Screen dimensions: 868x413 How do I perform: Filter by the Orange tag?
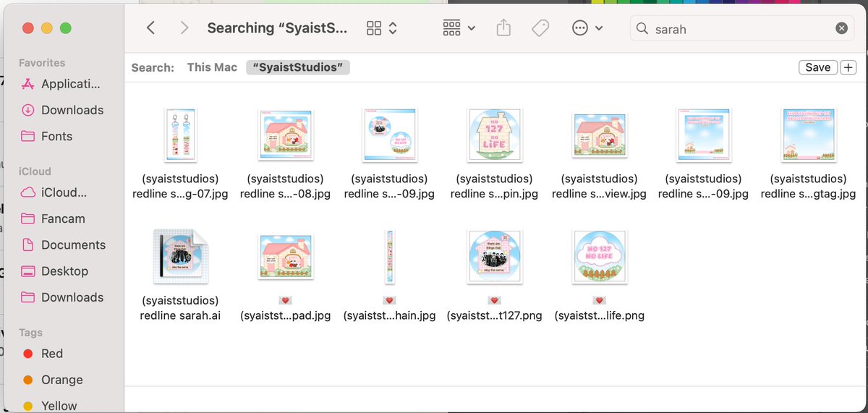tap(53, 380)
